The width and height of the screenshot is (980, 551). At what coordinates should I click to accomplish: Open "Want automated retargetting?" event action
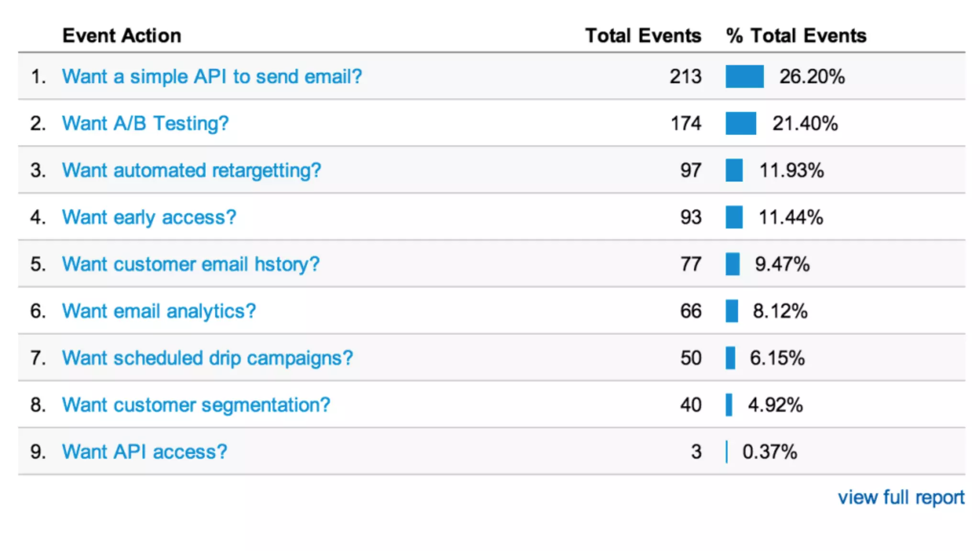point(191,170)
